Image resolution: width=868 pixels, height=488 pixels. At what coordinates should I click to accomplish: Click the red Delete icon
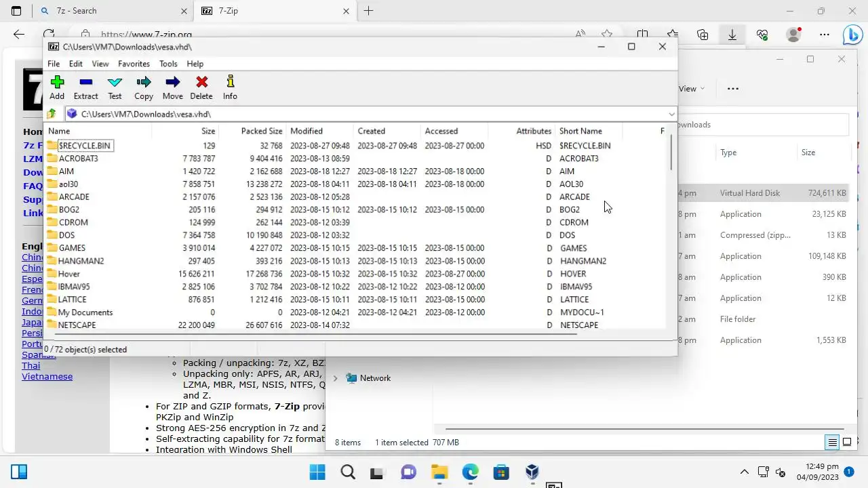click(201, 82)
